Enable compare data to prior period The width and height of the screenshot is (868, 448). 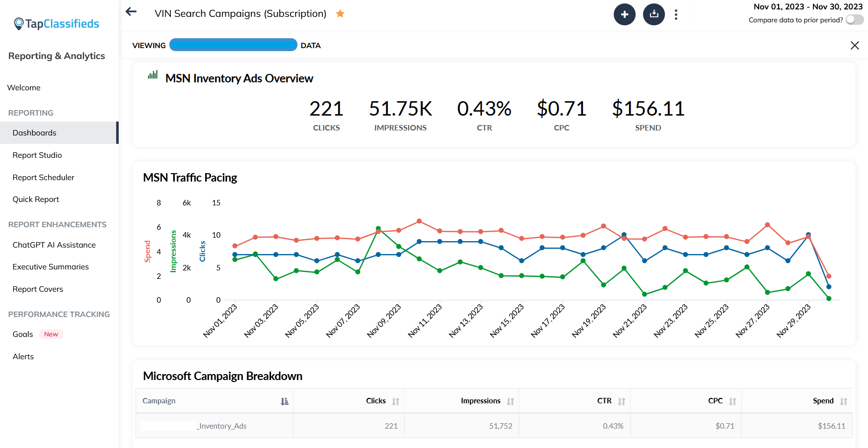[854, 20]
